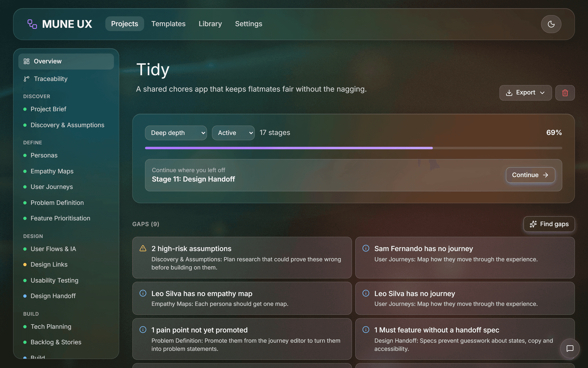Click the green status dot beside Project Brief
Image resolution: width=588 pixels, height=368 pixels.
(x=25, y=109)
